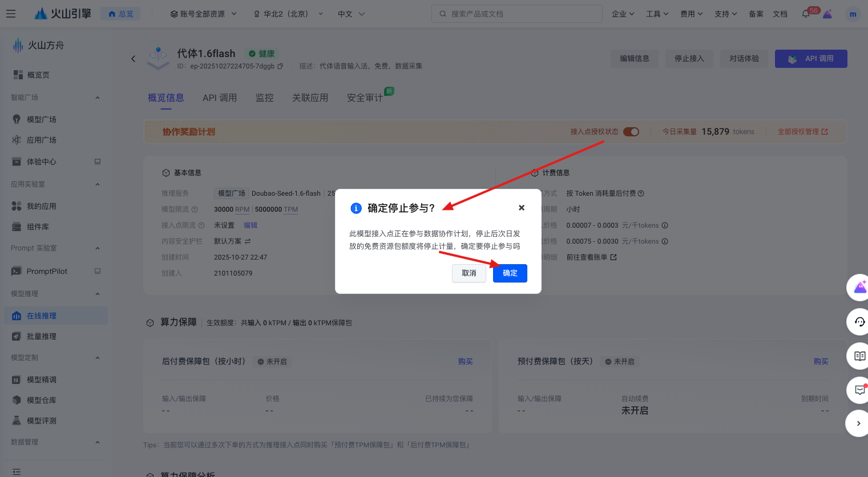This screenshot has height=477, width=868.
Task: Open 模型评测 in the sidebar
Action: pos(56,421)
